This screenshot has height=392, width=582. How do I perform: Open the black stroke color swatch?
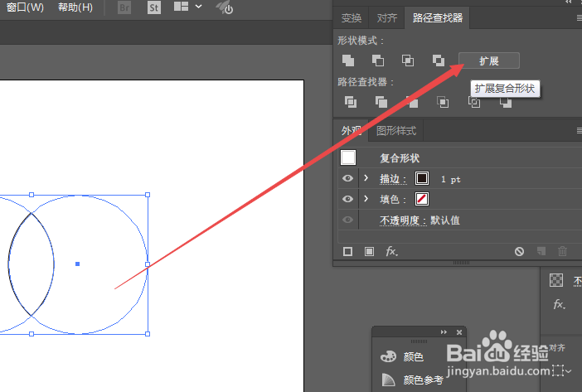(x=422, y=178)
